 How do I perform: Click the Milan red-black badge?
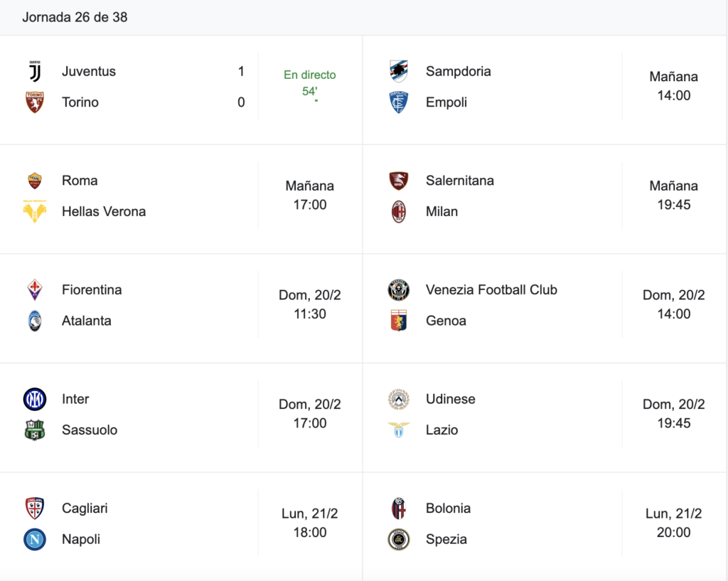(399, 211)
